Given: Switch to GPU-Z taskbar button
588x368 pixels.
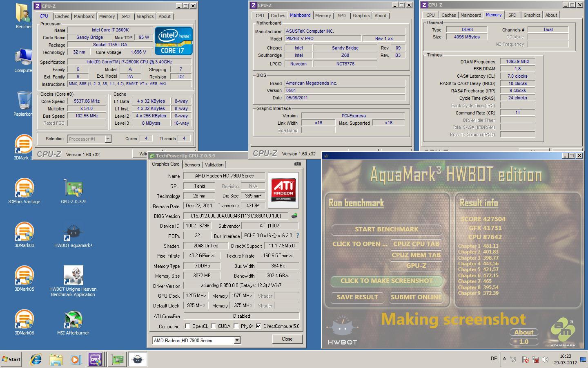Looking at the screenshot, I should click(118, 359).
